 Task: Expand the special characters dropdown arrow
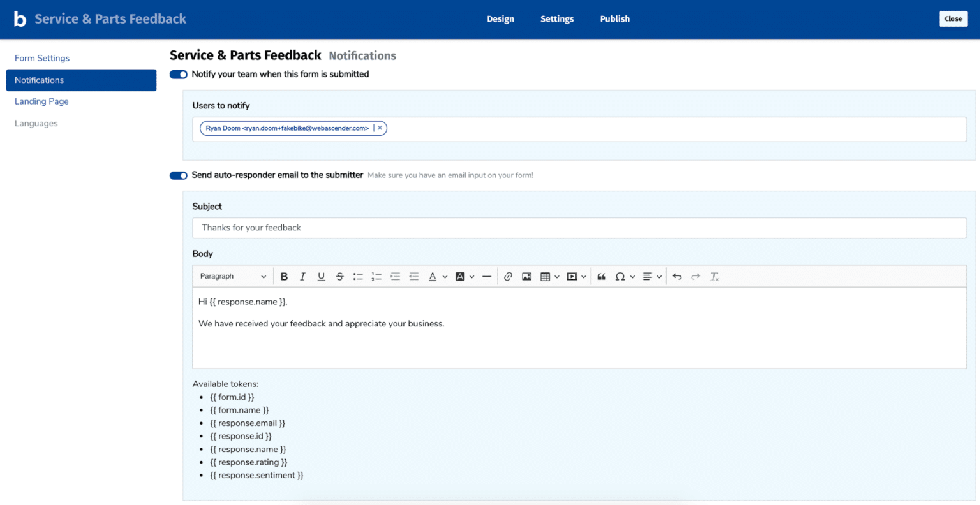click(x=632, y=277)
